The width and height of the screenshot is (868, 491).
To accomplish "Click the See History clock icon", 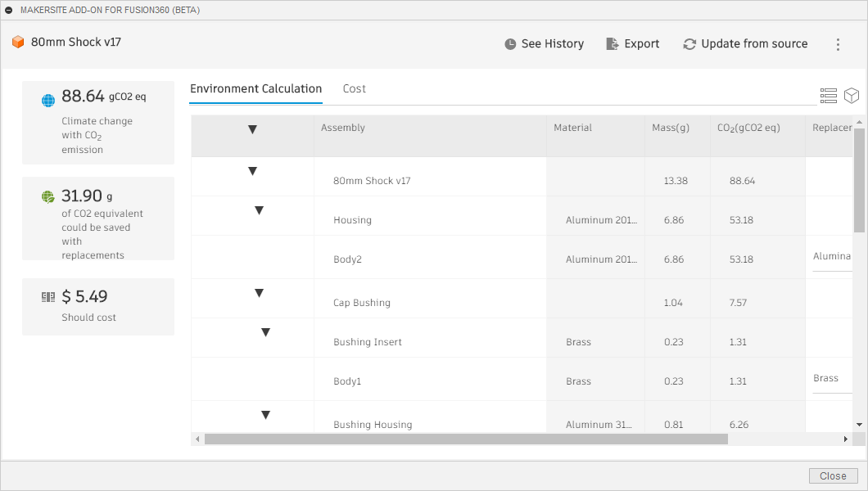I will coord(510,44).
